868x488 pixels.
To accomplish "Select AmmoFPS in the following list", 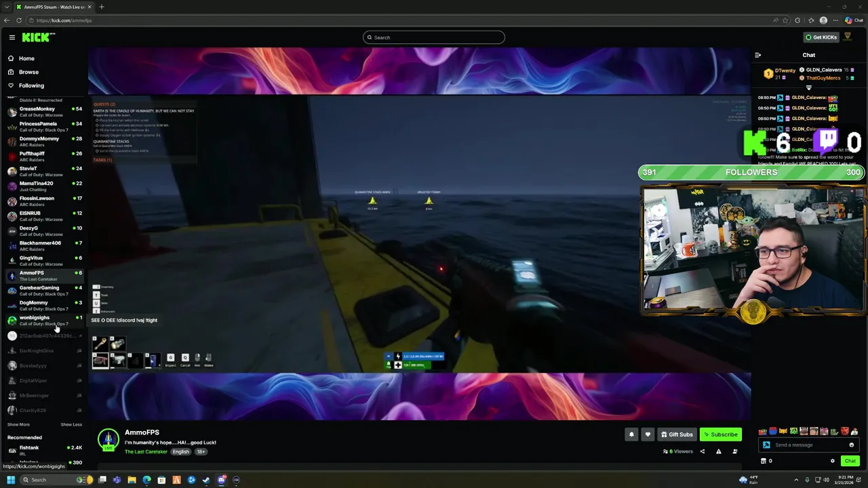I will click(43, 276).
